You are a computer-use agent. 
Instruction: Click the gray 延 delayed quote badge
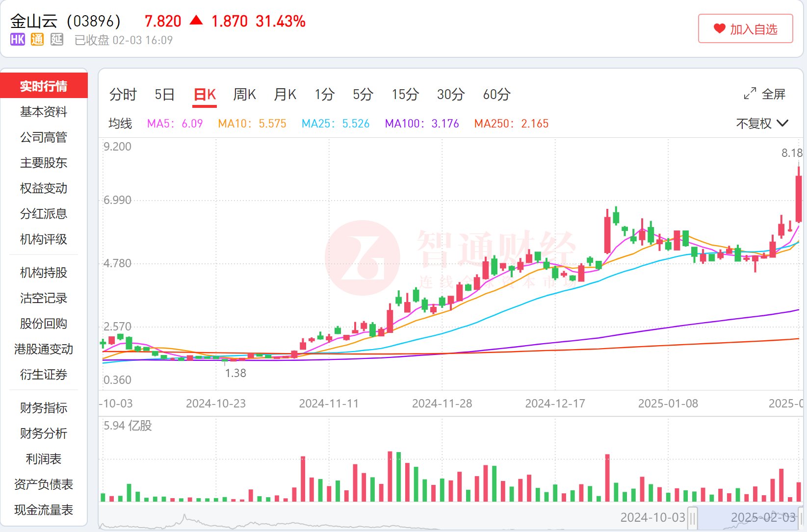pyautogui.click(x=57, y=40)
